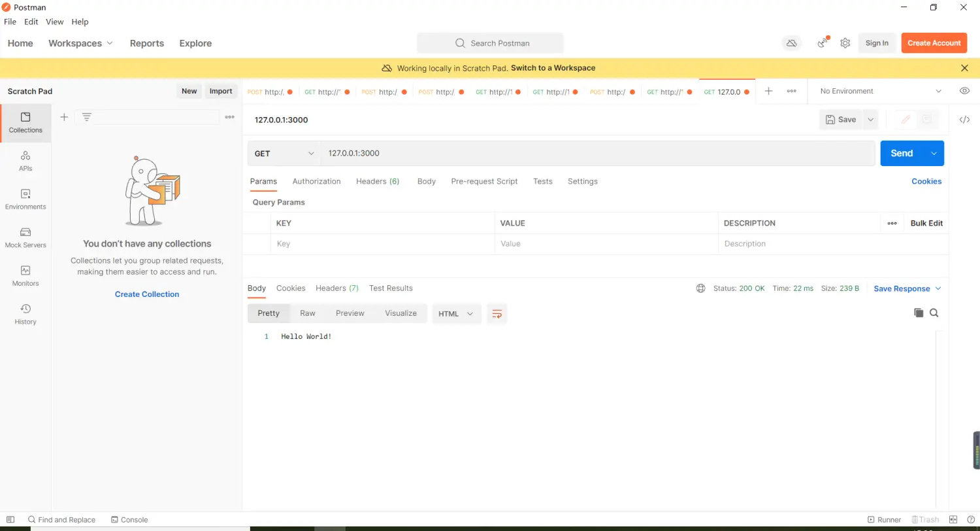Toggle response line wrap icon

pyautogui.click(x=497, y=314)
